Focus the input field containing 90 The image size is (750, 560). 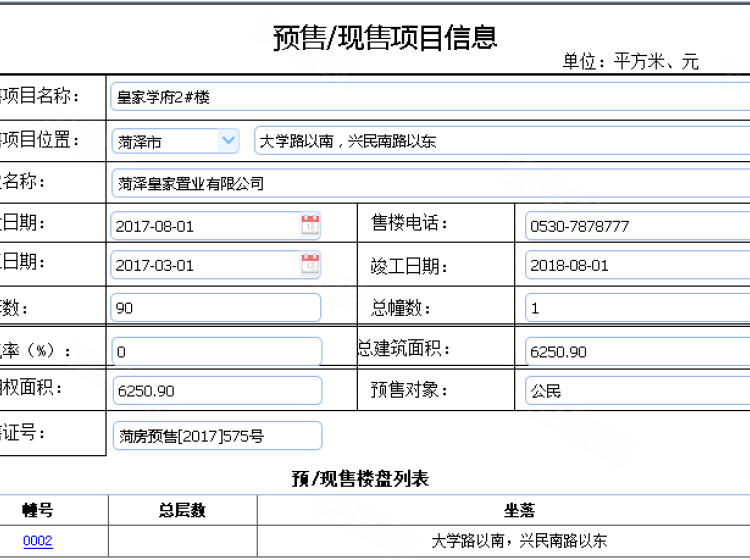(215, 308)
